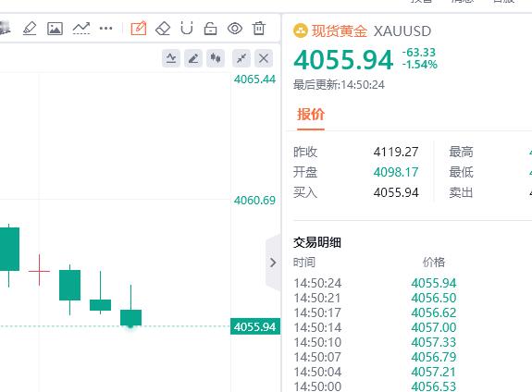This screenshot has width=532, height=392.
Task: Click the current price tag 4055.94 on axis
Action: coord(255,326)
